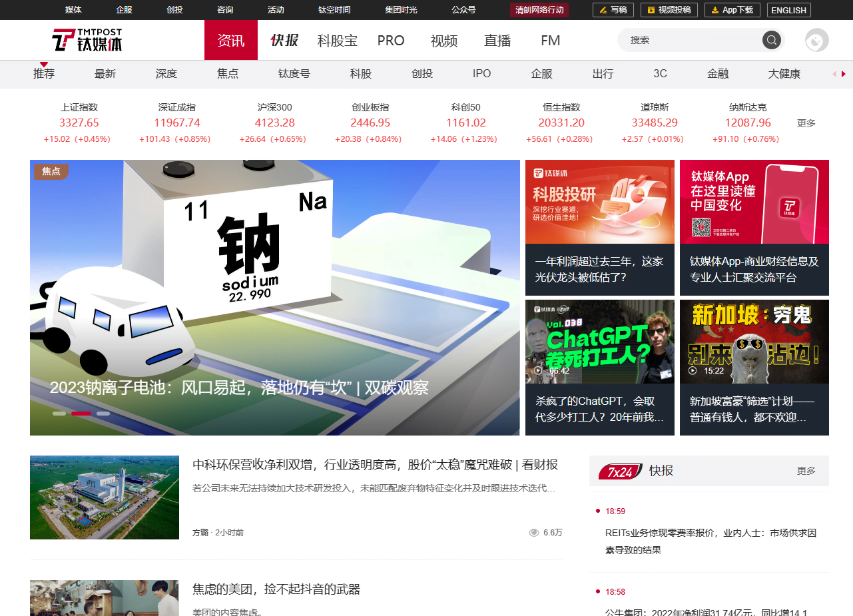Click the play icon on 新加坡 video
Viewport: 853px width, 616px height.
(693, 370)
